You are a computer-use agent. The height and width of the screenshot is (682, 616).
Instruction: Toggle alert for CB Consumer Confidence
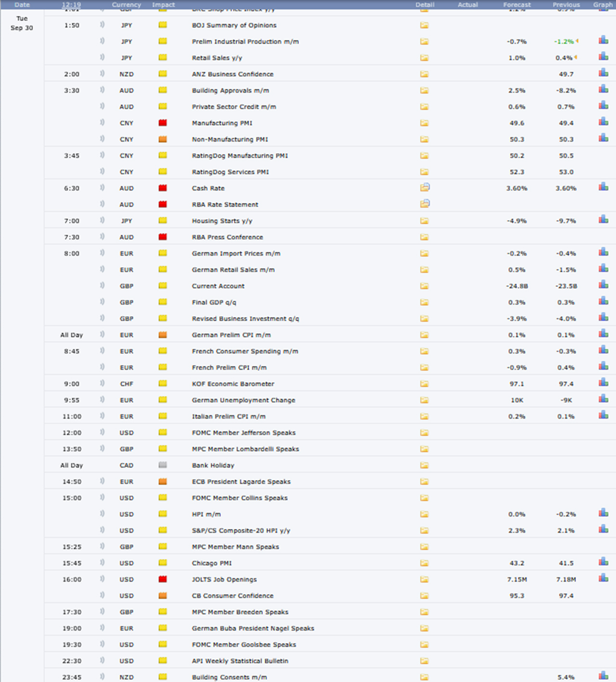coord(102,595)
